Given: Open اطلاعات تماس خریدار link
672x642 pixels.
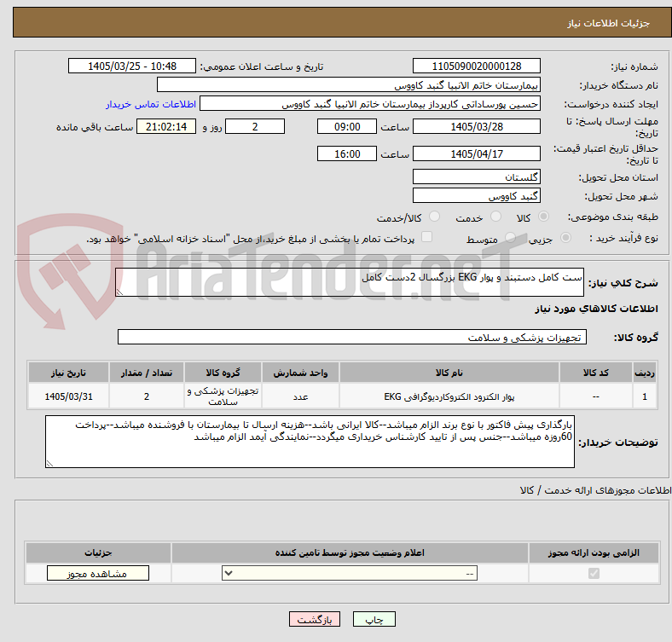Looking at the screenshot, I should coord(151,104).
